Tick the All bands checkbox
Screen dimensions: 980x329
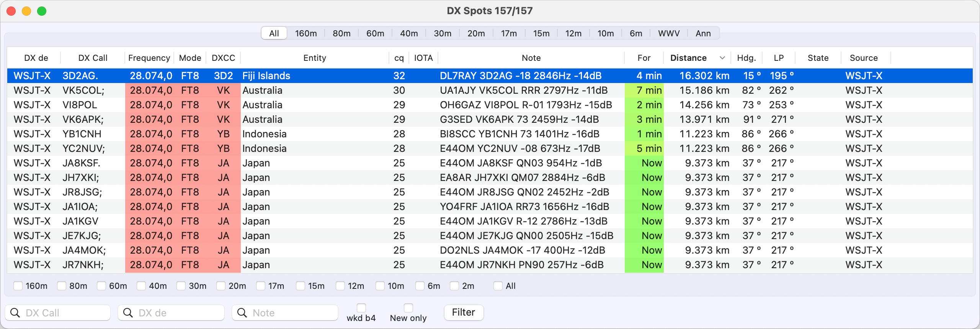pos(498,286)
